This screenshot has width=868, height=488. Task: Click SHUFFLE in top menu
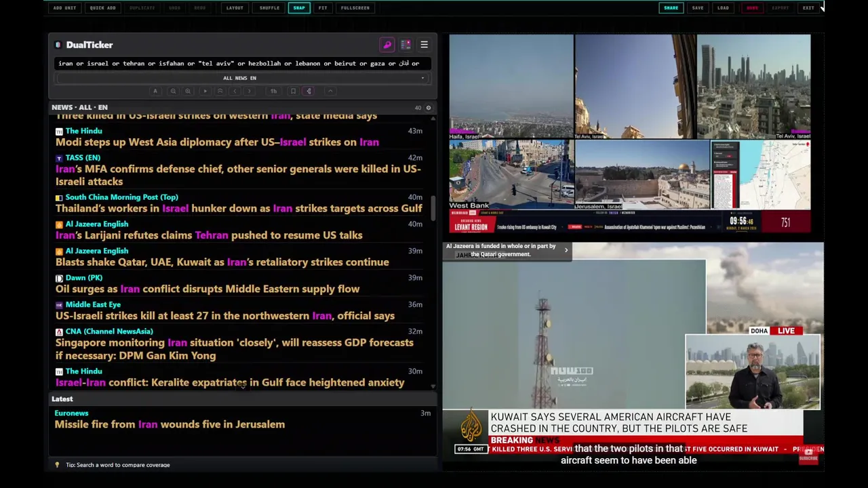point(269,8)
